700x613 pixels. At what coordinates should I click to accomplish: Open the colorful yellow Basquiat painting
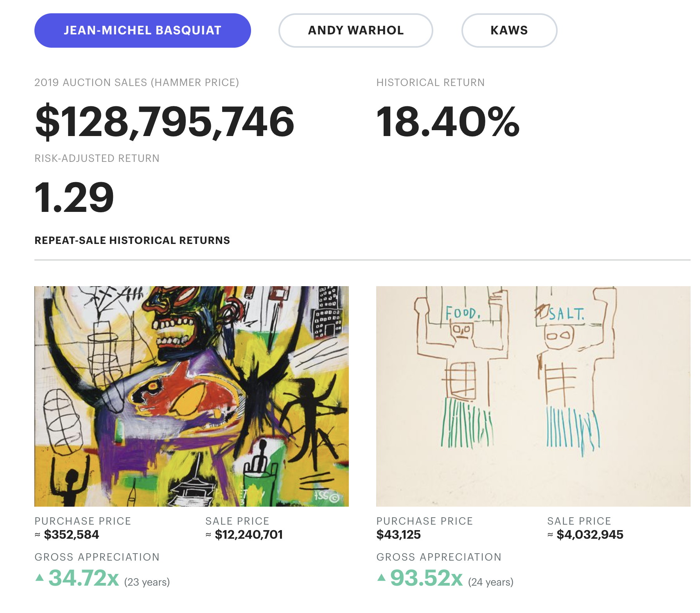[191, 396]
